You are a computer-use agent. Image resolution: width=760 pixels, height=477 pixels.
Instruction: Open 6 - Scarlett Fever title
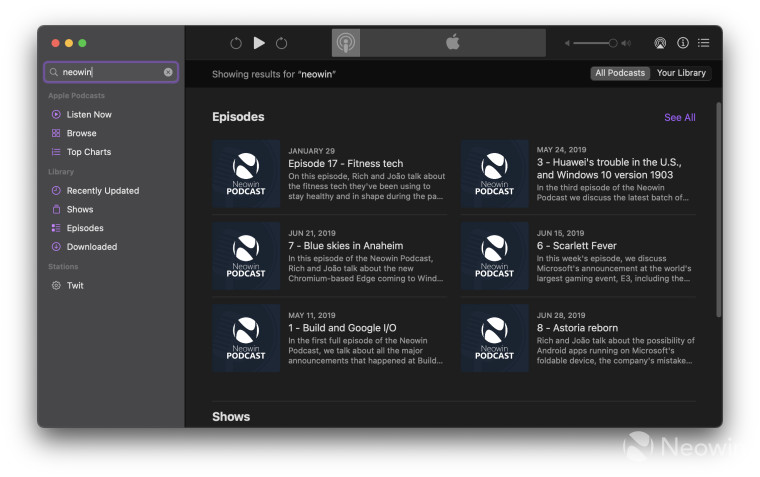tap(577, 246)
